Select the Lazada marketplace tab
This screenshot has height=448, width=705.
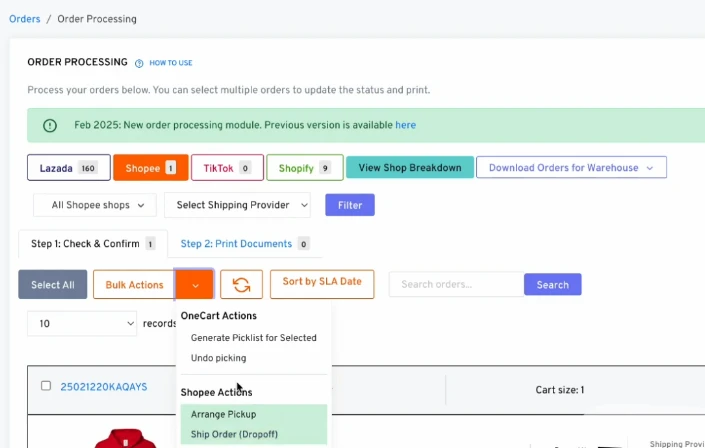coord(69,168)
